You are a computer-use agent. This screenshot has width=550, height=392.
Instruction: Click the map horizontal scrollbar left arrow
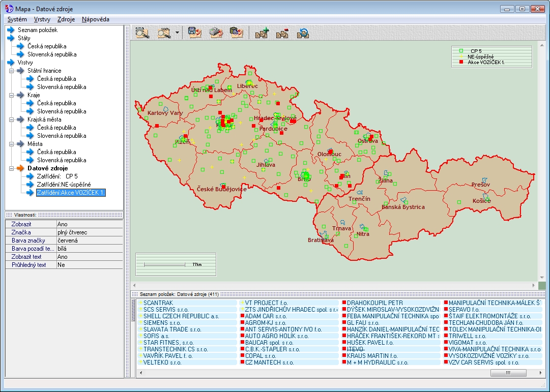[x=134, y=285]
